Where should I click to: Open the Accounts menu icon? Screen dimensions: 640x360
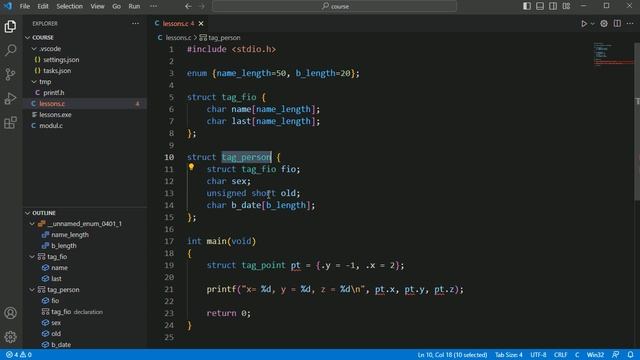10,313
